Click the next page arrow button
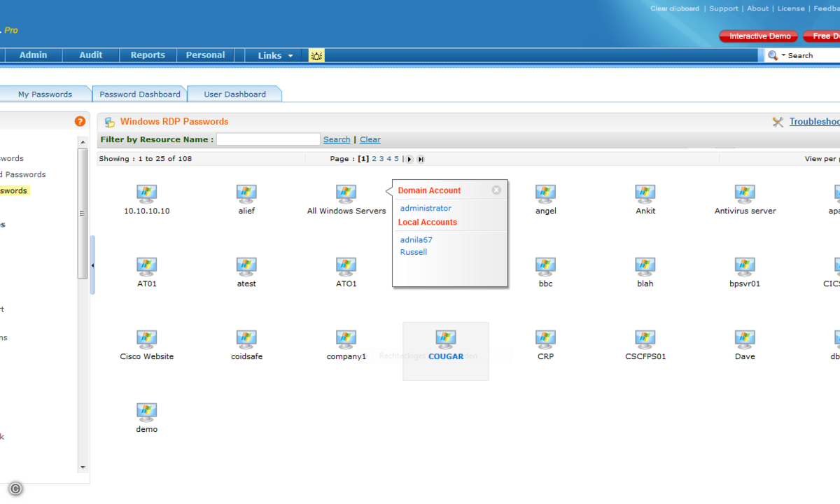The height and width of the screenshot is (504, 840). pos(409,159)
